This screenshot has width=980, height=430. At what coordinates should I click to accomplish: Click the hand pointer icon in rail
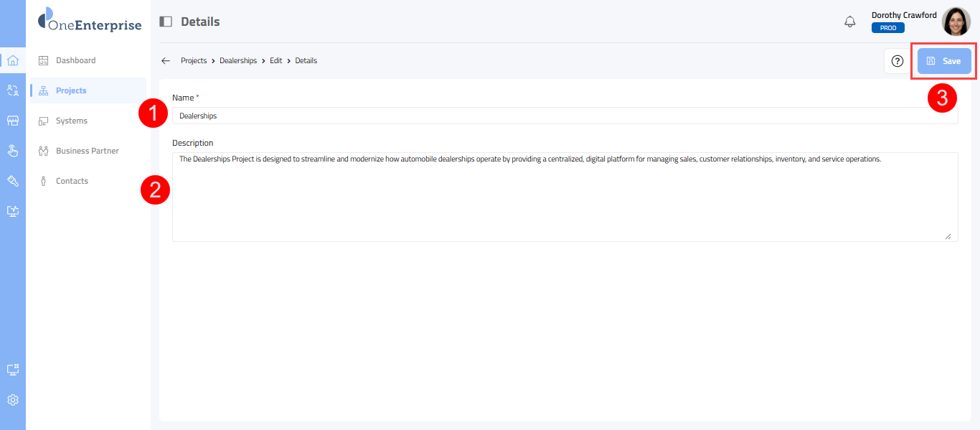click(x=13, y=151)
